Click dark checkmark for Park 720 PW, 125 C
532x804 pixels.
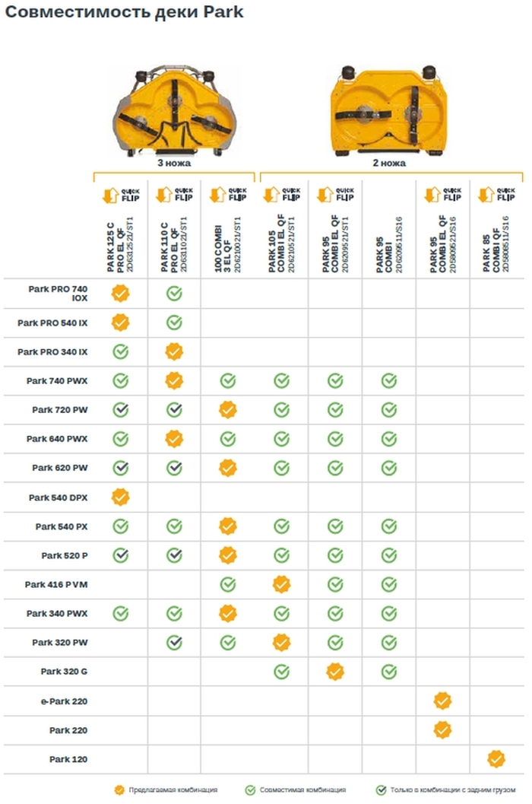coord(120,410)
